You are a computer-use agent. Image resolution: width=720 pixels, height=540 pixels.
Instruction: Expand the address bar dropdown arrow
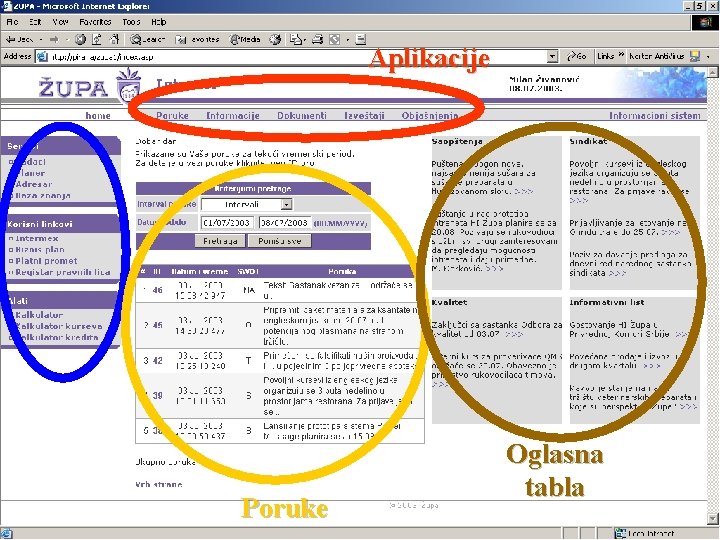click(x=552, y=56)
